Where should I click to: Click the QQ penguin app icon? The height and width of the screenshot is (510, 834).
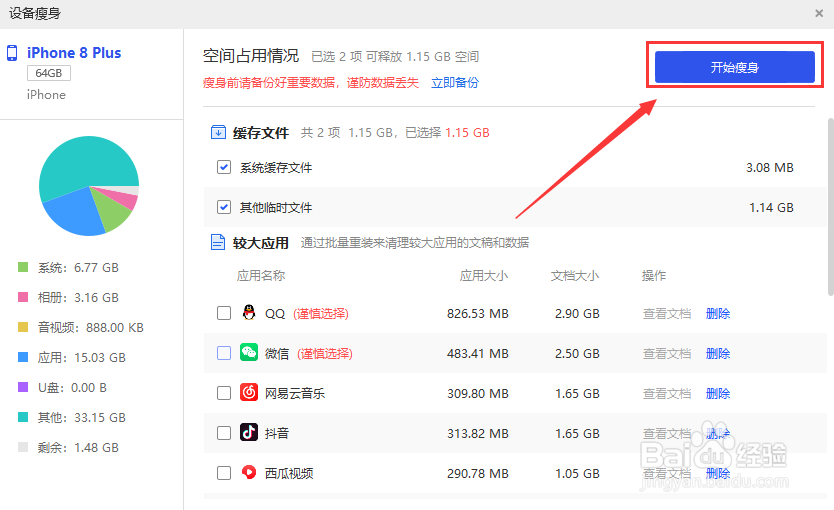[x=249, y=313]
